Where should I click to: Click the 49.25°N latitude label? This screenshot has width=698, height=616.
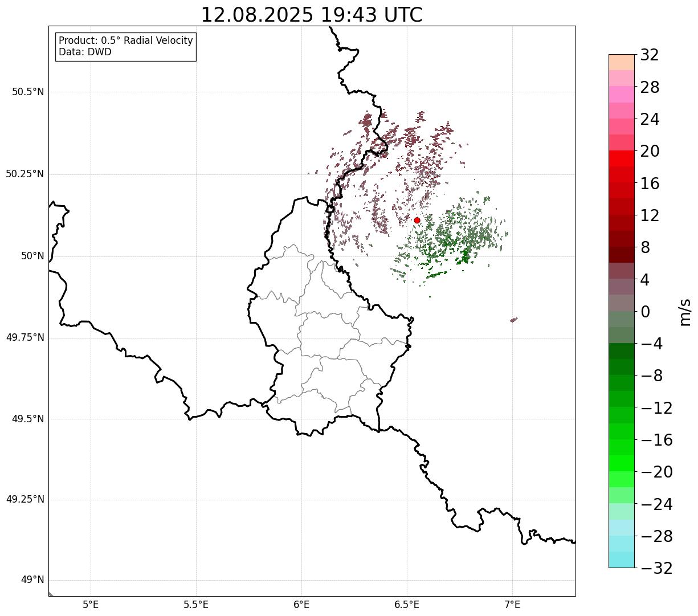(x=25, y=499)
